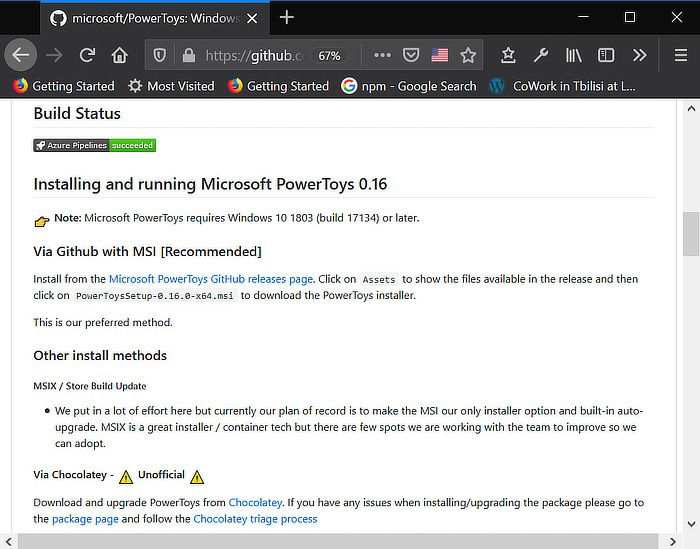Open the Chocolatey triage process link
Viewport: 700px width, 549px height.
pos(255,519)
